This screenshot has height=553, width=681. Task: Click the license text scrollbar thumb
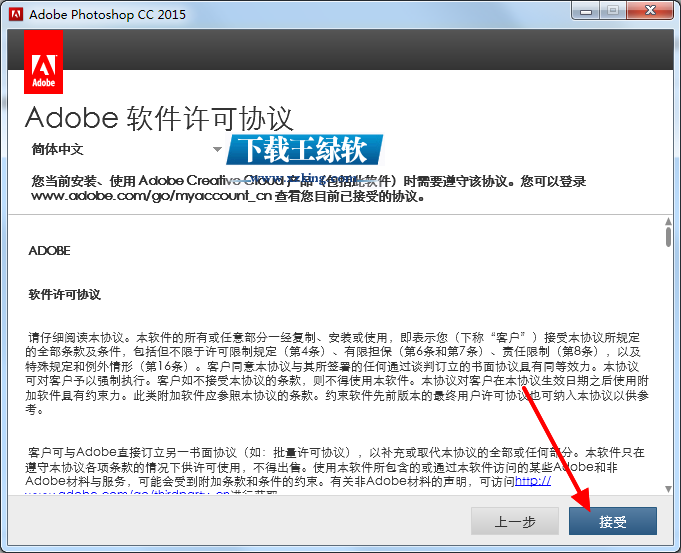[668, 237]
